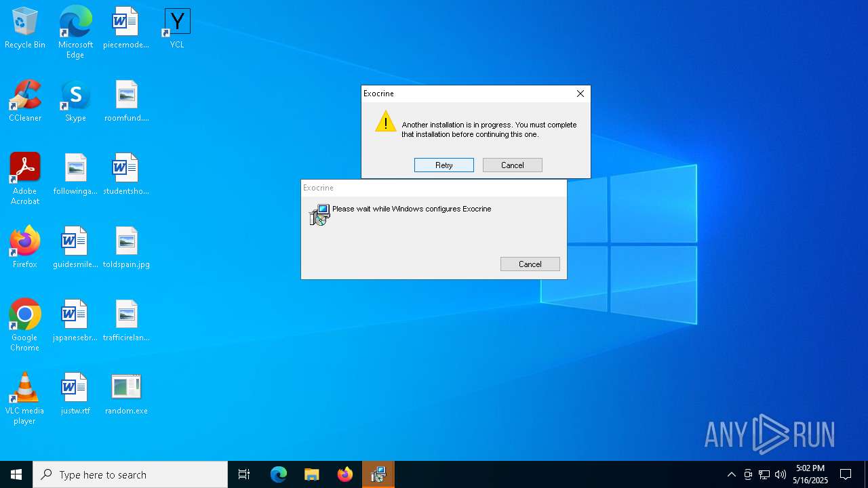The height and width of the screenshot is (488, 868).
Task: Select the CCleaner desktop shortcut
Action: coord(25,102)
